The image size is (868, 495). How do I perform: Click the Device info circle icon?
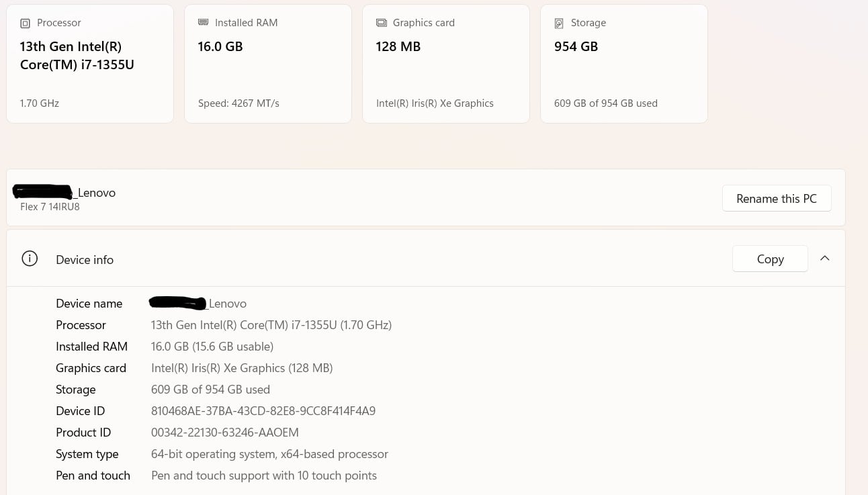[30, 259]
